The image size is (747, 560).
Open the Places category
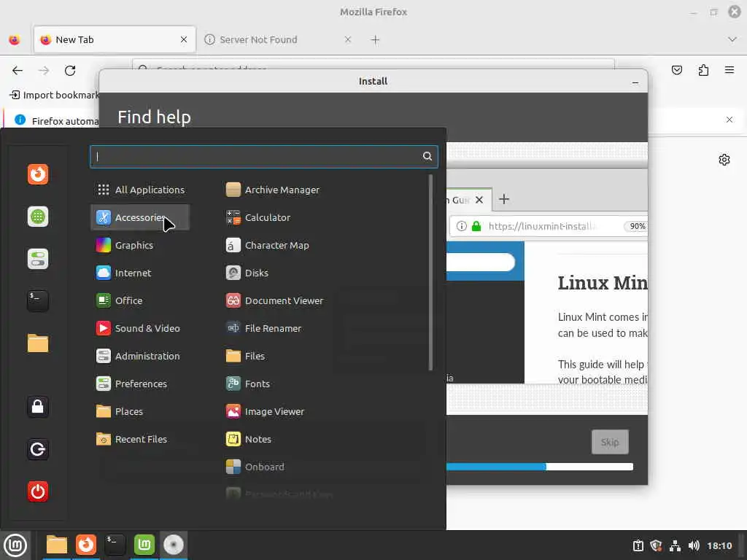coord(140,411)
